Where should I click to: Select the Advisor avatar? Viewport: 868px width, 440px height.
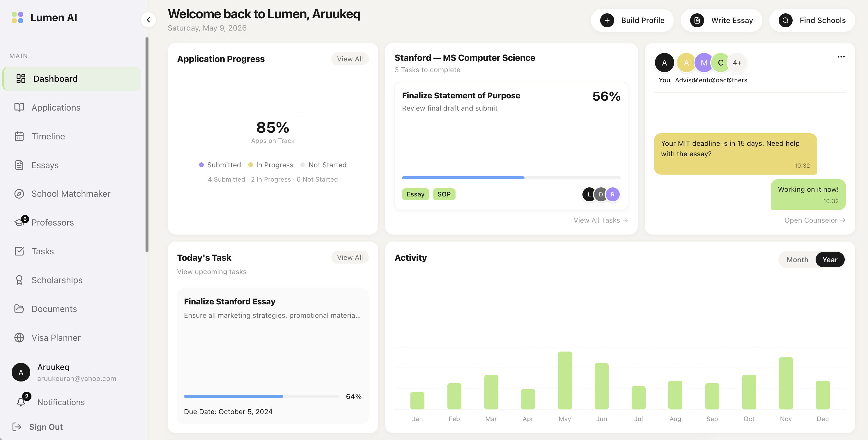(686, 63)
